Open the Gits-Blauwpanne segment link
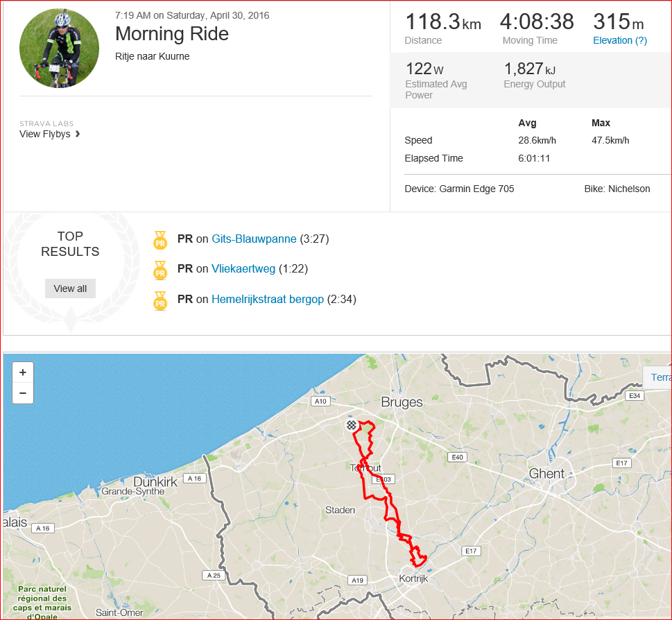 (x=254, y=239)
